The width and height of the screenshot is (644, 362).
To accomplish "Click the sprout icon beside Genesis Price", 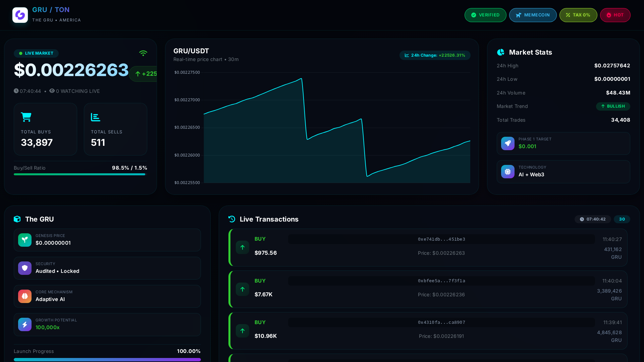I will coord(25,240).
